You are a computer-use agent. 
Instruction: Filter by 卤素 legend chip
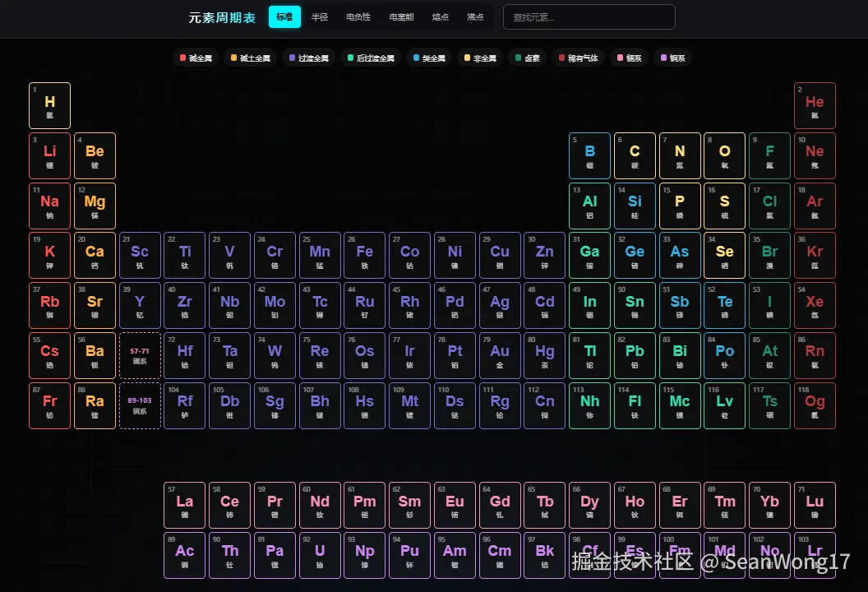pyautogui.click(x=528, y=58)
